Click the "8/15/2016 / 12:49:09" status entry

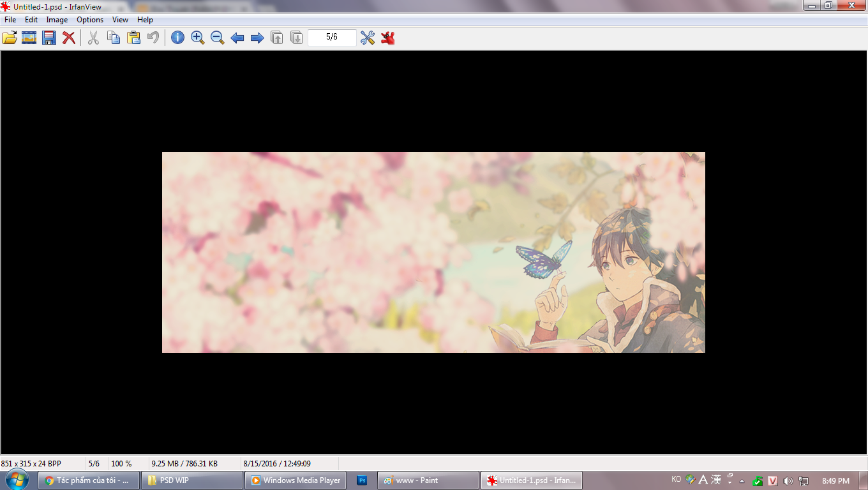tap(277, 464)
